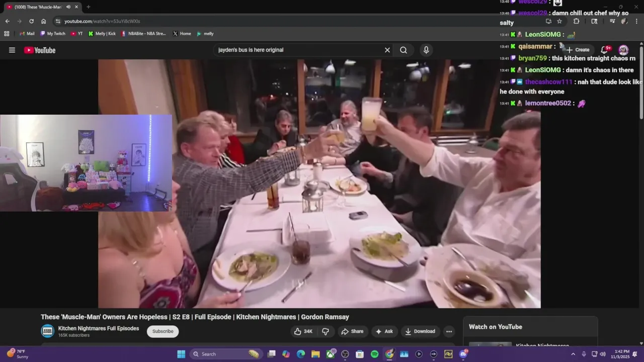Image resolution: width=644 pixels, height=362 pixels.
Task: Open the clock showing 1:42 PM
Action: pos(620,354)
